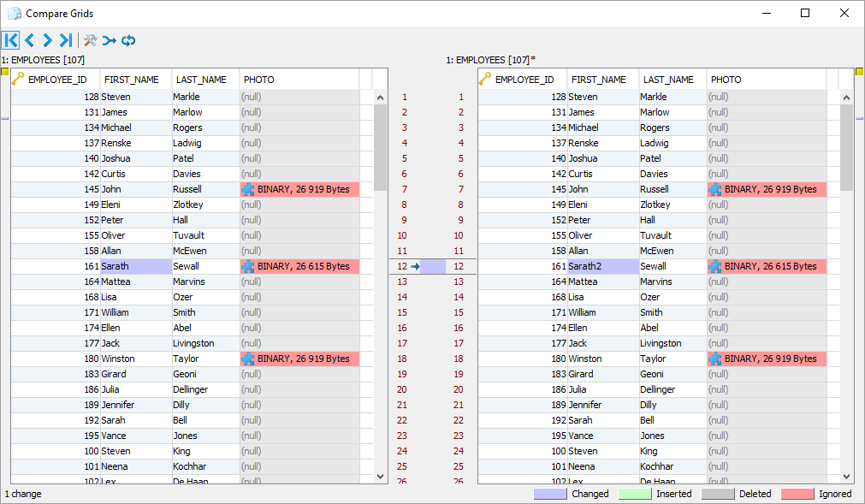Select employee ID 137 in left grid
Screen dimensions: 865x504
[x=55, y=143]
